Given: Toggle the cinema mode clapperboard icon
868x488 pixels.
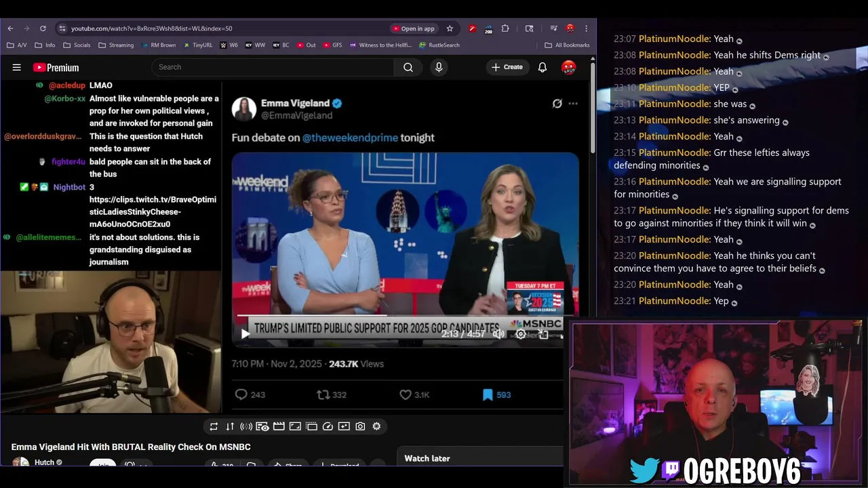Looking at the screenshot, I should (x=279, y=426).
